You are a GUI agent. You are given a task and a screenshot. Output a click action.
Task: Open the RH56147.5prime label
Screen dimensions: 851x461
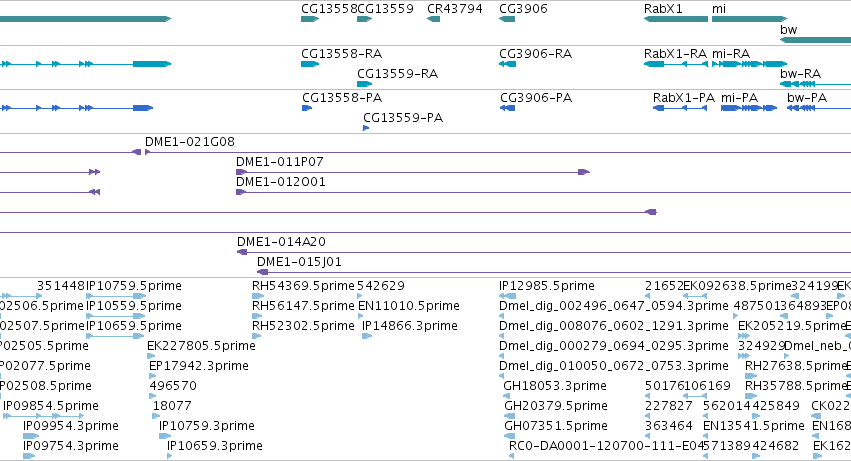click(x=303, y=306)
